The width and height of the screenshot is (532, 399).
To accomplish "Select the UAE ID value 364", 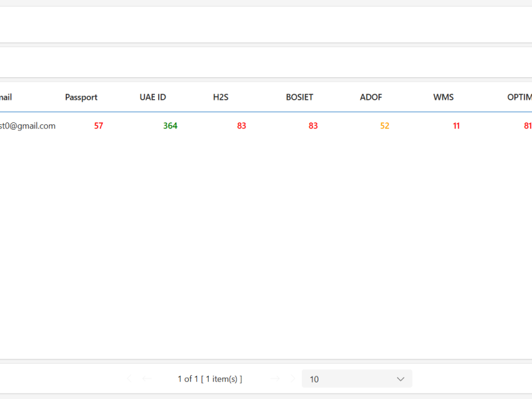I will pos(170,126).
